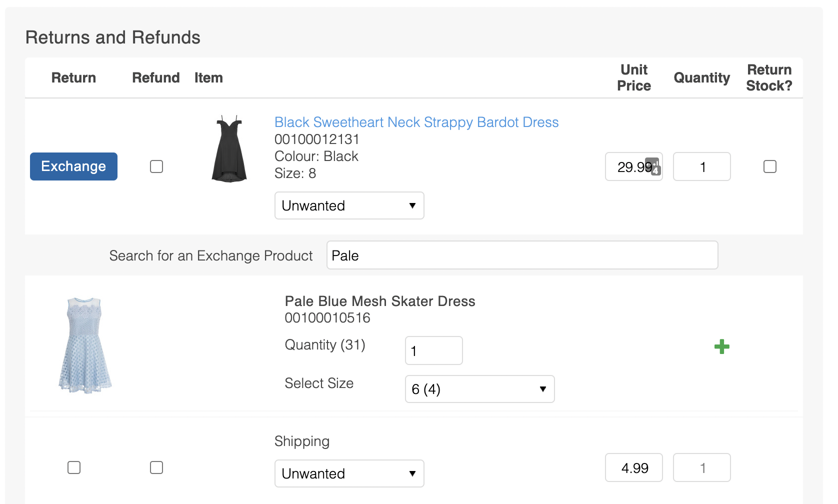Click the Pale Blue Mesh Skater Dress title
Viewport: 838px width, 504px height.
(379, 301)
